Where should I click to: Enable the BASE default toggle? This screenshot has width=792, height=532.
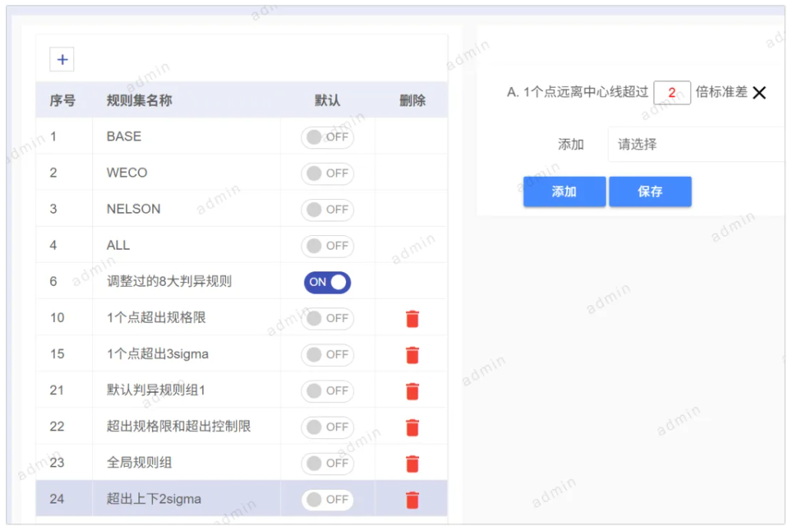click(327, 137)
